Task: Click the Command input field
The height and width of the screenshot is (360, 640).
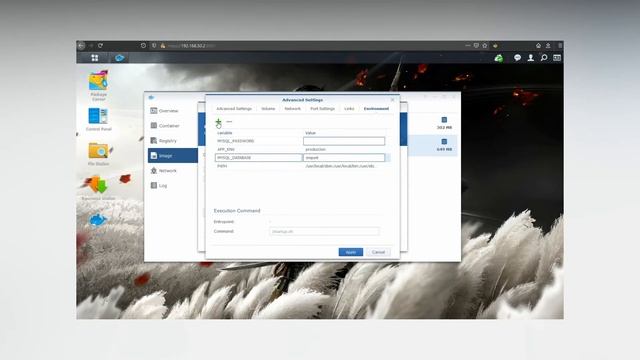Action: pos(324,231)
